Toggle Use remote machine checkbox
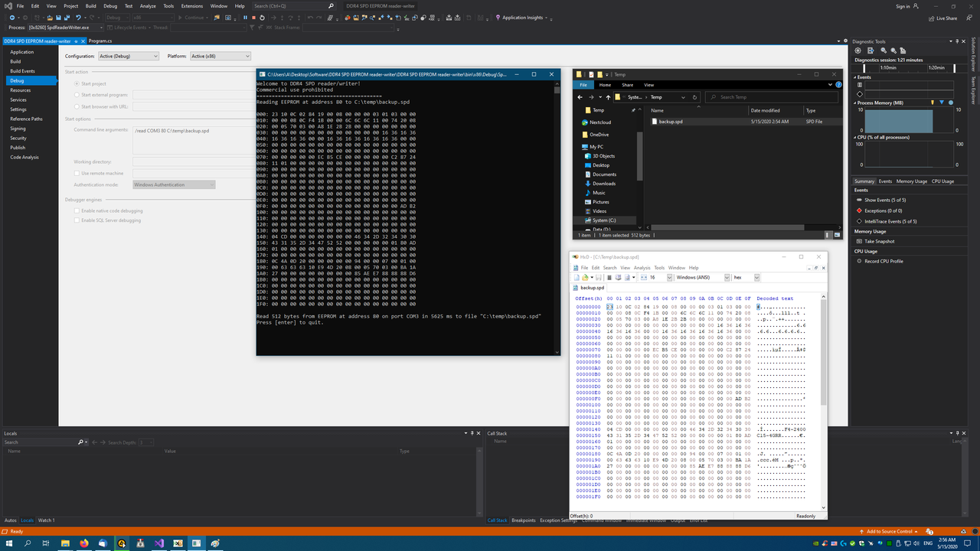This screenshot has height=551, width=980. point(77,173)
